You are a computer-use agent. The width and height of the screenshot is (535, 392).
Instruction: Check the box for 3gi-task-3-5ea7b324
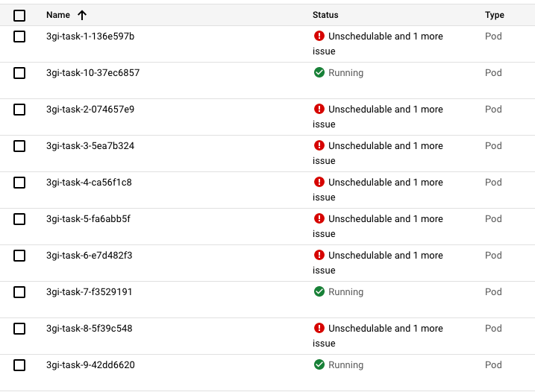point(19,146)
